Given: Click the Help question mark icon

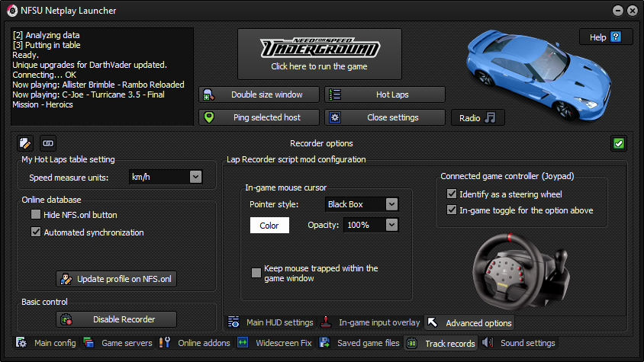Looking at the screenshot, I should pyautogui.click(x=616, y=37).
